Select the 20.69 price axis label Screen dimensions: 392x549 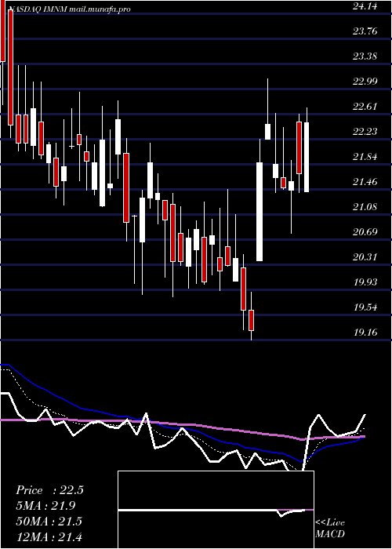click(365, 232)
